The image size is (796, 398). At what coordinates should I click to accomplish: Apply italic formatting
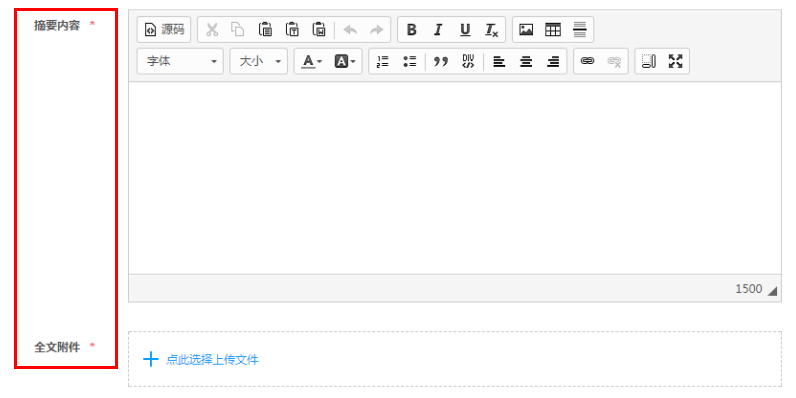(438, 30)
